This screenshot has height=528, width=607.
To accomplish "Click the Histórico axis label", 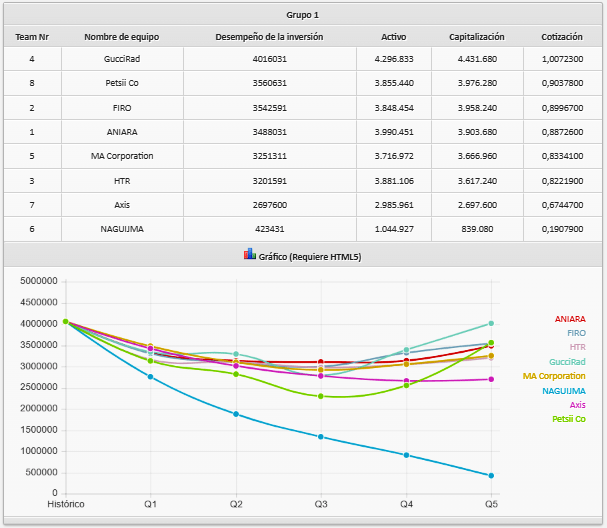I will 66,504.
